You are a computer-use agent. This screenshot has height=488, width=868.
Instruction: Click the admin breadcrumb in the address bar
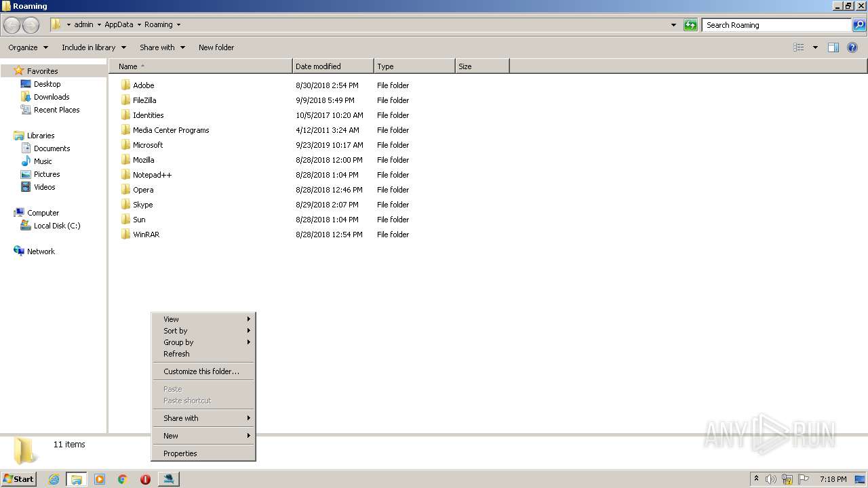(83, 24)
